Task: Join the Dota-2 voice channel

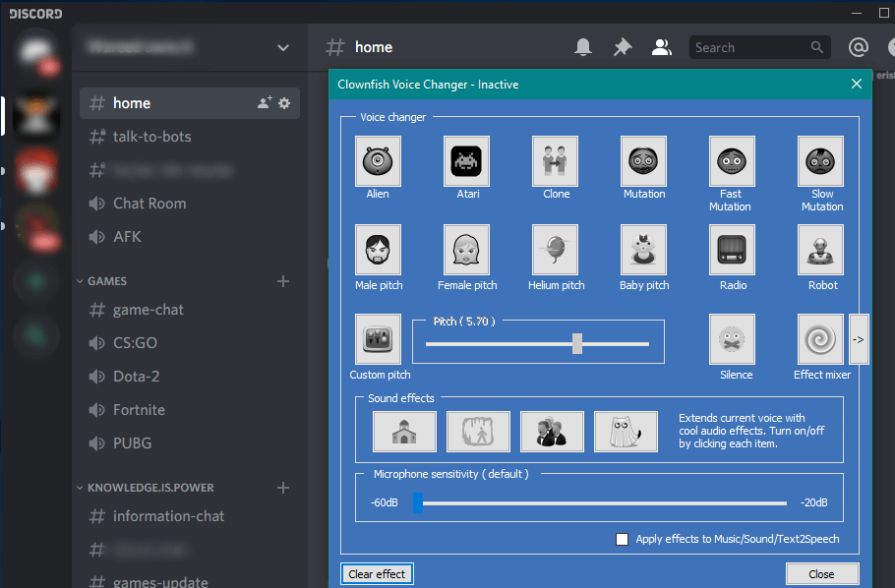Action: coord(190,377)
